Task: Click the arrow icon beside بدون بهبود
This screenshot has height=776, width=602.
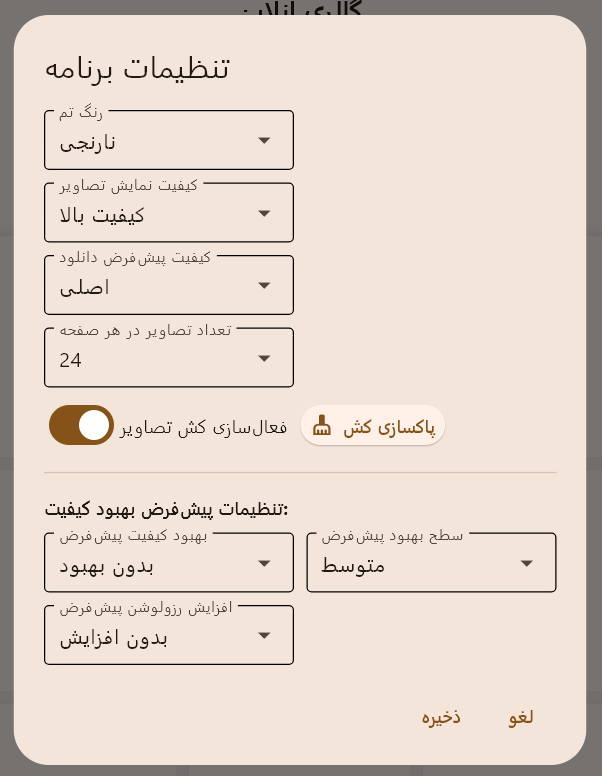Action: 264,563
